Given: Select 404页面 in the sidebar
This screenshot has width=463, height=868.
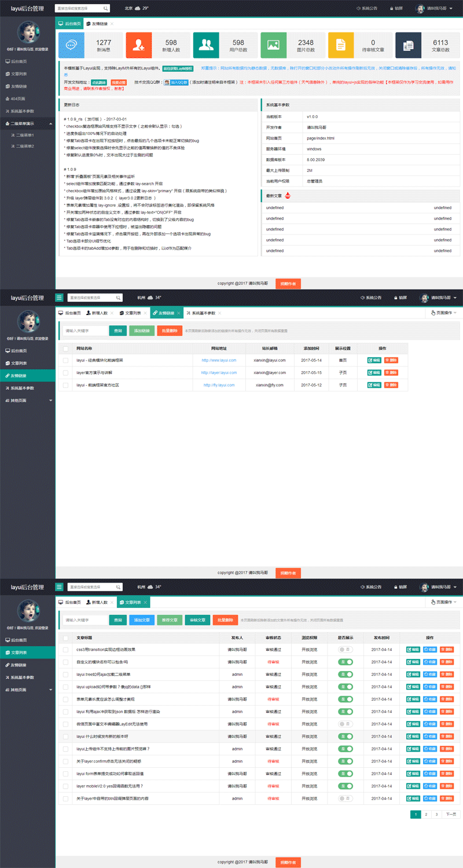Looking at the screenshot, I should pos(19,98).
